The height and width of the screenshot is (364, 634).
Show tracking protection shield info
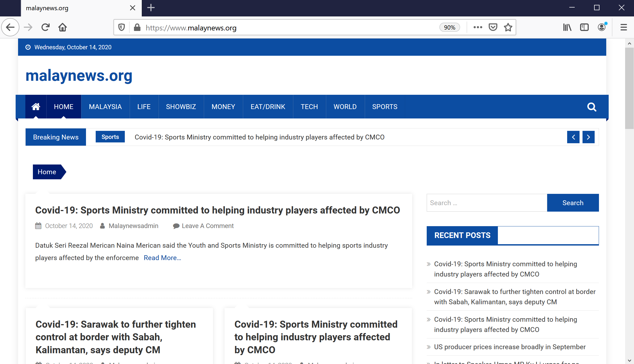(x=122, y=27)
